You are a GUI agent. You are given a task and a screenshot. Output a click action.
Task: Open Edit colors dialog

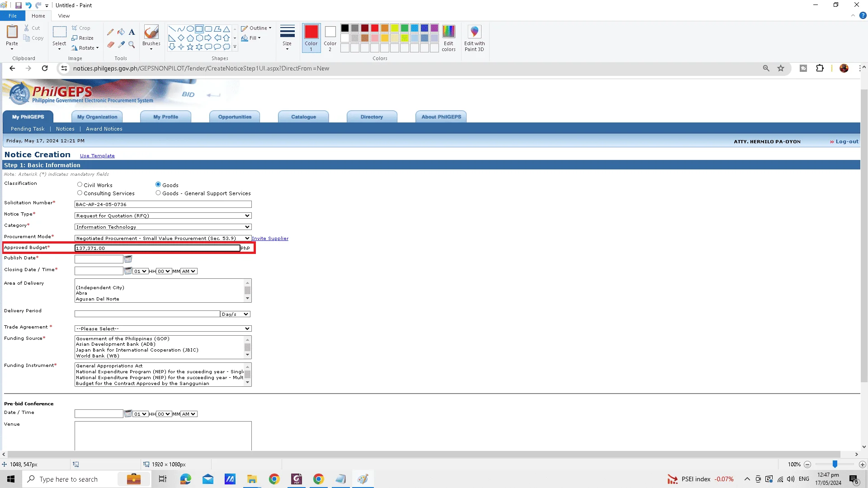[x=448, y=38]
